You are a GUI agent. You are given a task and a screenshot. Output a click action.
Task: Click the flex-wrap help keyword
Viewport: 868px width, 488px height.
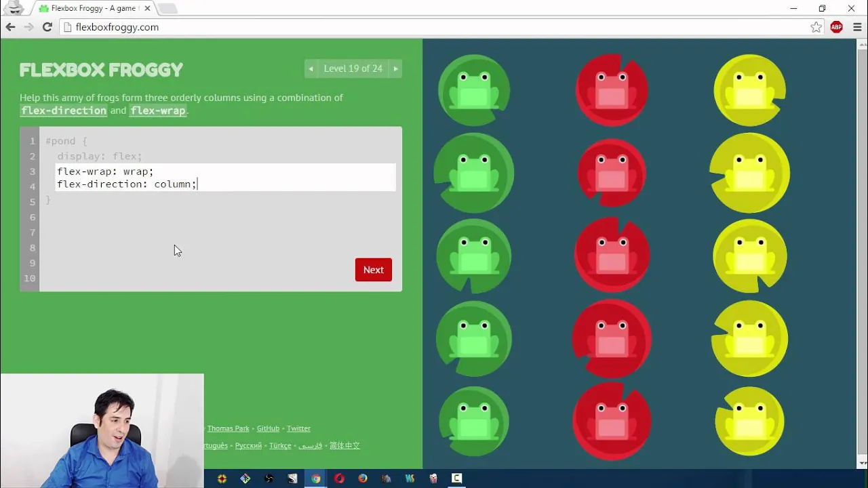coord(158,110)
